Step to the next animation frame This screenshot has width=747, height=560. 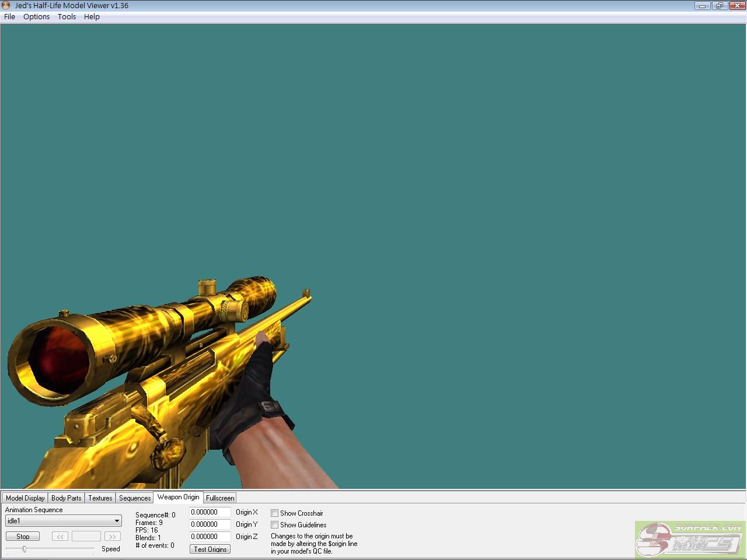[112, 536]
